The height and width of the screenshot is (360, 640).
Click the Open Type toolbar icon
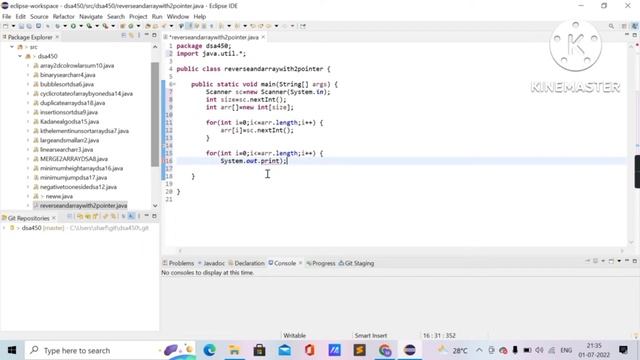[x=147, y=26]
